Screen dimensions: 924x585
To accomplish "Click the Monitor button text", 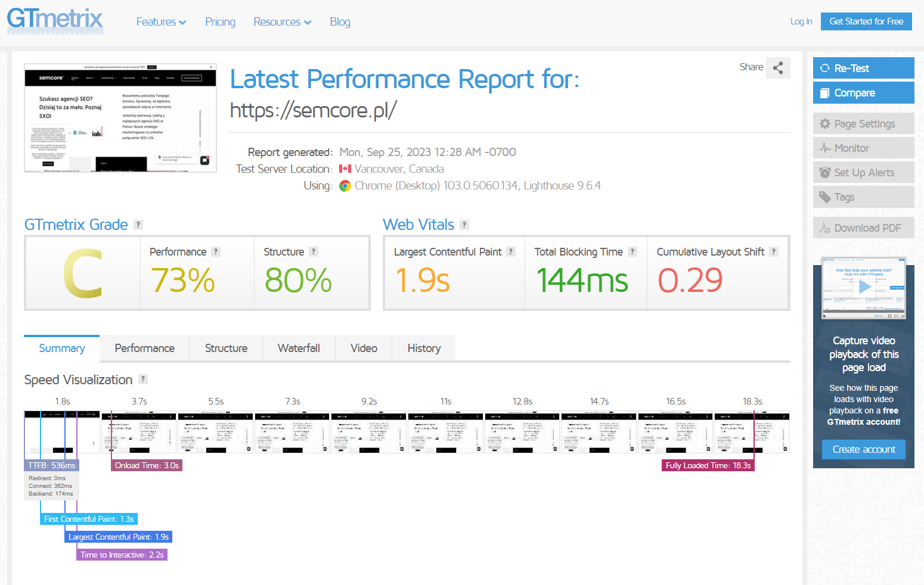I will 851,148.
